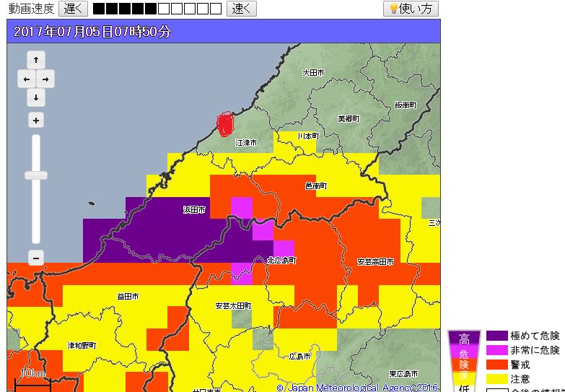This screenshot has width=565, height=392.
Task: Click the leftmost filled speed indicator box
Action: coord(99,9)
